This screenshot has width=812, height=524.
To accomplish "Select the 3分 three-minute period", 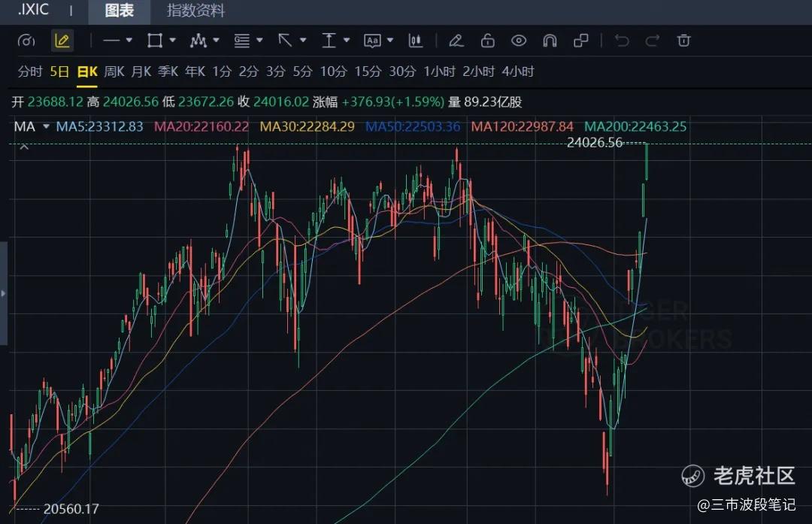I will click(x=275, y=71).
